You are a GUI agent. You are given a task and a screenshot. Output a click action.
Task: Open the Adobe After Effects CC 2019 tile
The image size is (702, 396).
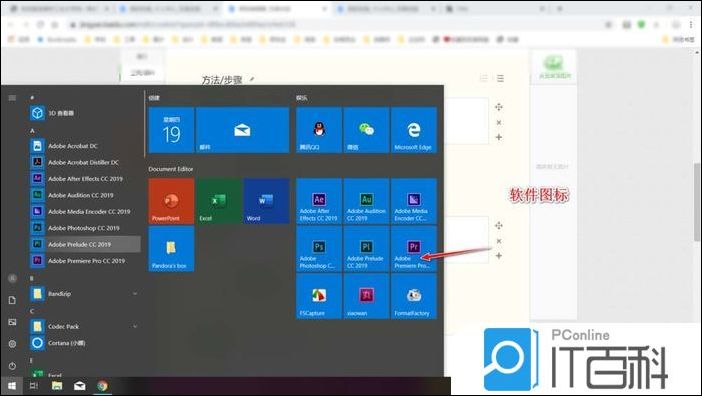click(x=319, y=201)
